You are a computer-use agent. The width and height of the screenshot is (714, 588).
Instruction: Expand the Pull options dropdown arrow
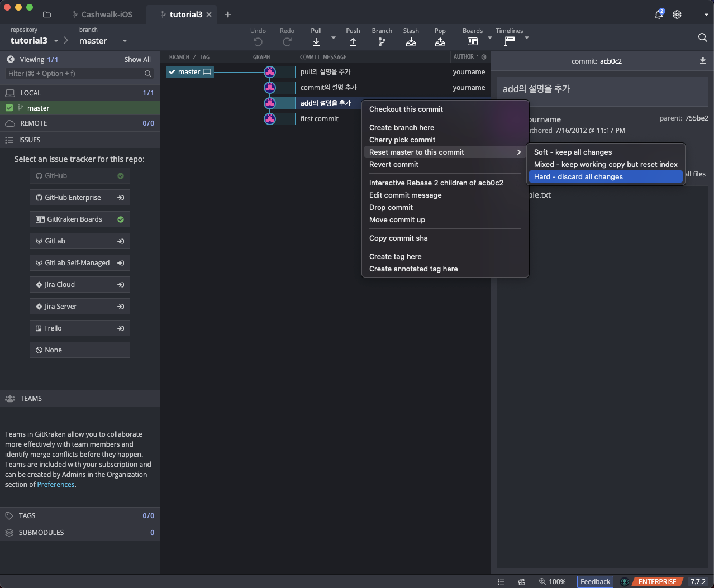[x=334, y=38]
